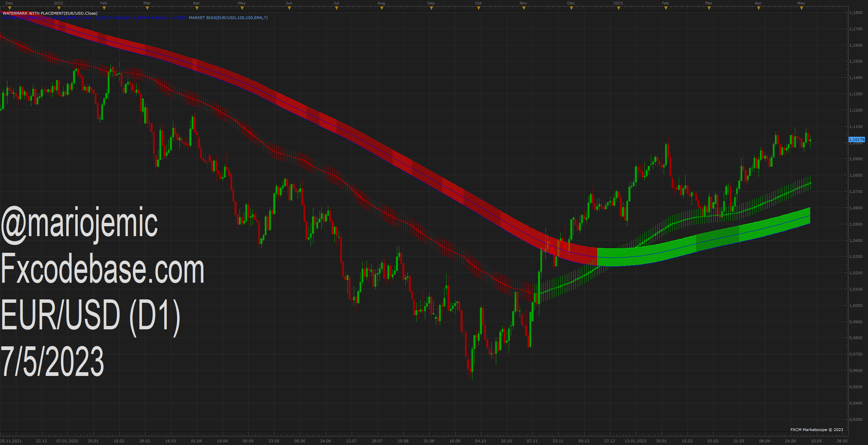Click the 1,1200 price axis label
This screenshot has height=445, width=868.
coord(856,110)
